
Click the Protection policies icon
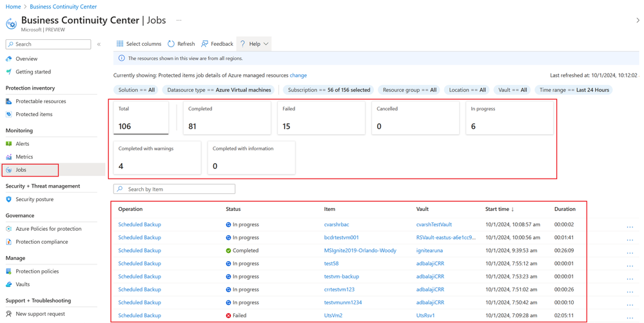click(x=9, y=271)
